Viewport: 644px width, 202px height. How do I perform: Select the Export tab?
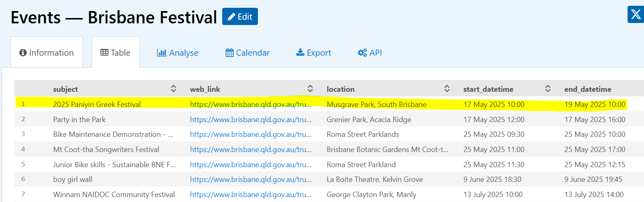pos(314,52)
